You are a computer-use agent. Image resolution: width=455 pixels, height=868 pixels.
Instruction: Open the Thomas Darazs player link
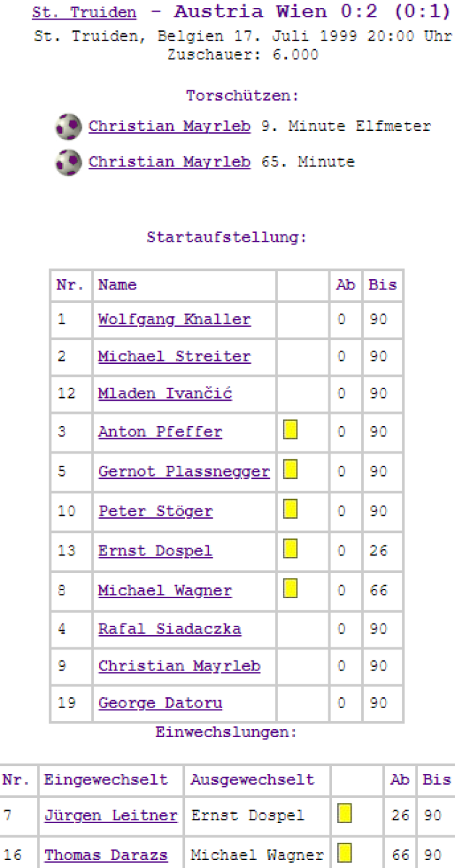tap(106, 855)
